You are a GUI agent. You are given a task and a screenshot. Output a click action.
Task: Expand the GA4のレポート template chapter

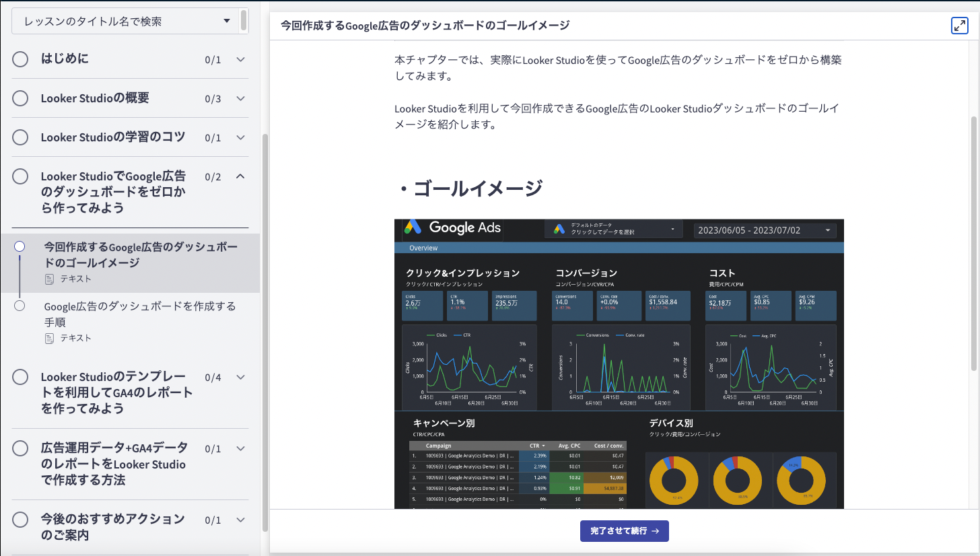click(240, 377)
